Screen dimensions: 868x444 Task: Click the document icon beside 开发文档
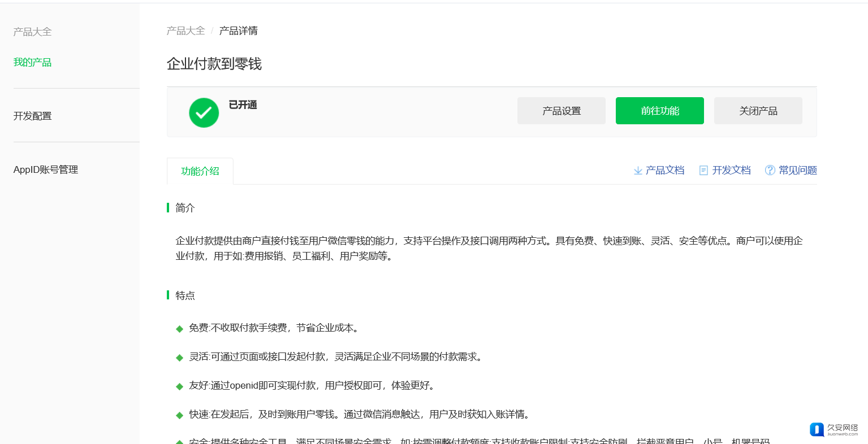click(703, 171)
